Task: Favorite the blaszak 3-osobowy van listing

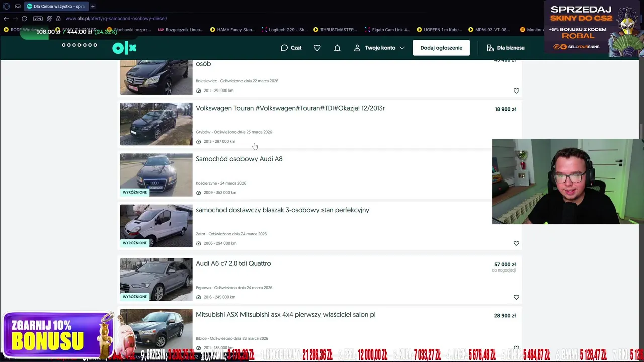Action: coord(516,243)
